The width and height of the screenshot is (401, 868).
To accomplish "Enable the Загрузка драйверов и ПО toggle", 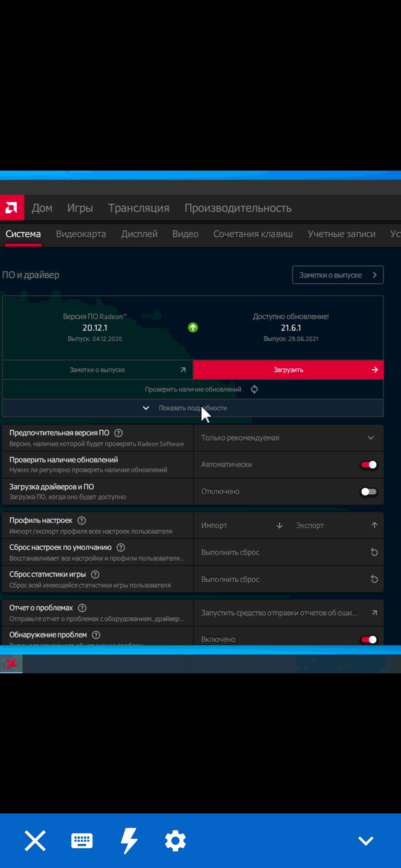I will pos(369,491).
